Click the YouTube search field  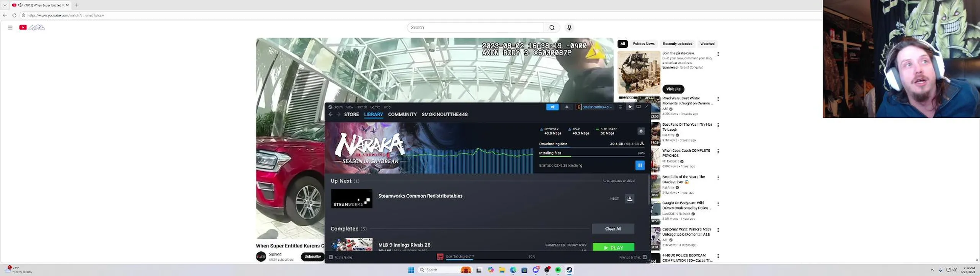[x=475, y=28]
